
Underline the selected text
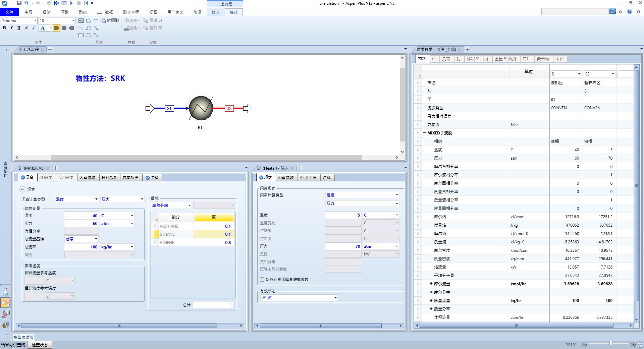tap(19, 28)
